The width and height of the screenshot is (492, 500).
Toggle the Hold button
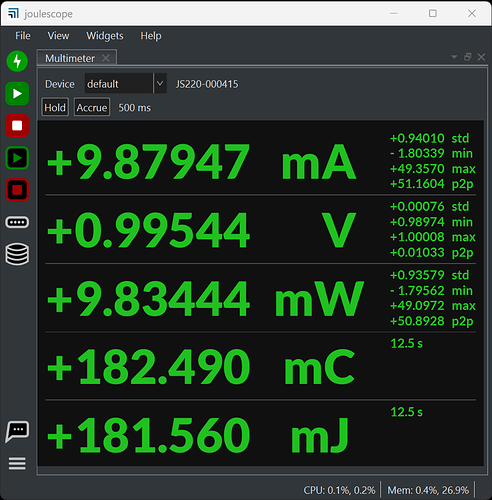[55, 107]
